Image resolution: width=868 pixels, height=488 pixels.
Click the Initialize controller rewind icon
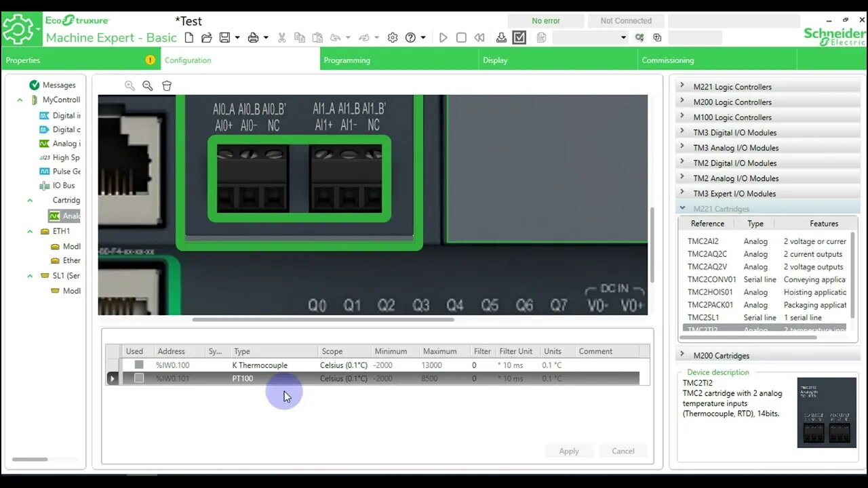click(479, 38)
